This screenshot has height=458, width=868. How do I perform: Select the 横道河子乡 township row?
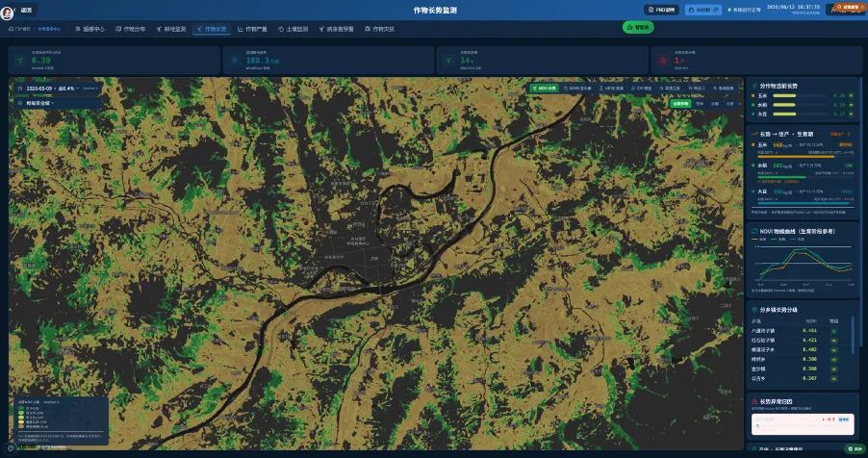pos(801,349)
